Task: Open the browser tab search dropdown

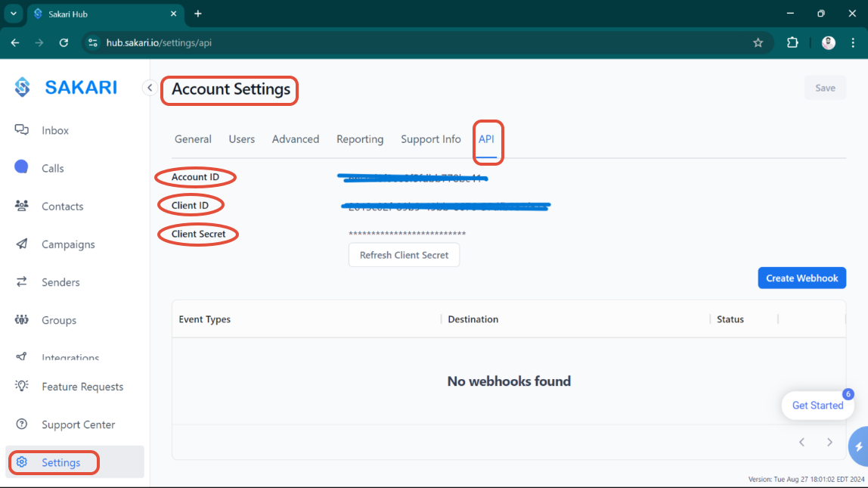Action: 14,14
